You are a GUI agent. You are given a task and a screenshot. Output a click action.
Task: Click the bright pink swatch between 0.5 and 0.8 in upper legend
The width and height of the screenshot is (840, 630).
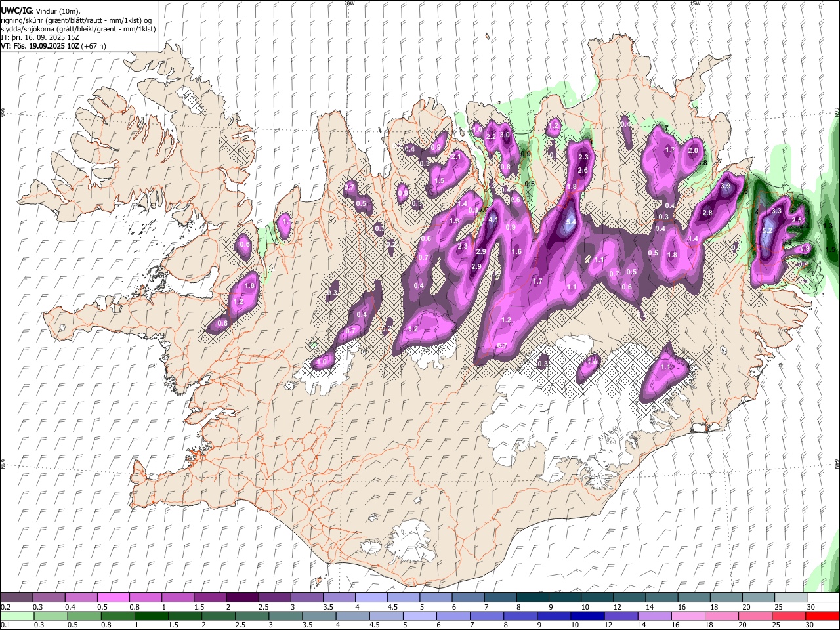coord(113,597)
